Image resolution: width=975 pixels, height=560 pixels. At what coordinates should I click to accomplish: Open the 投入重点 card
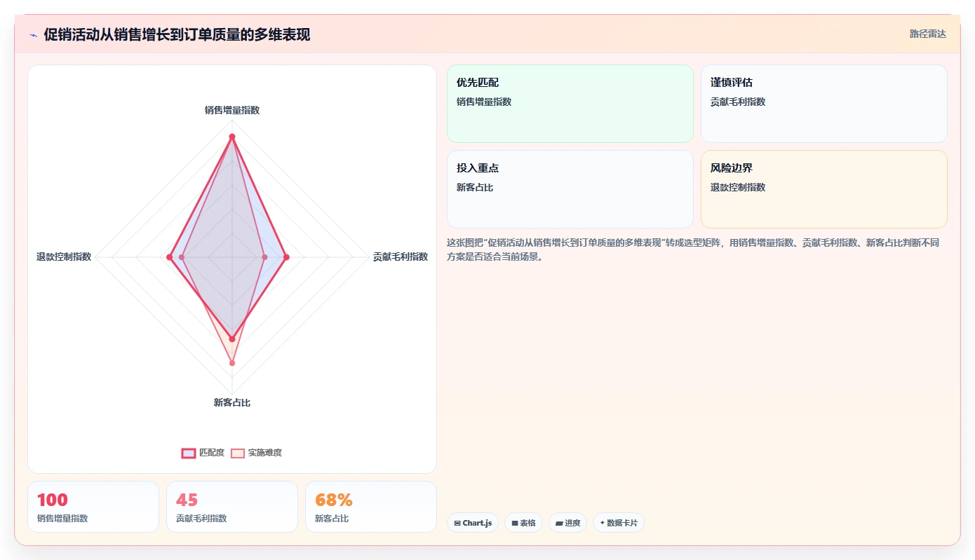(570, 189)
